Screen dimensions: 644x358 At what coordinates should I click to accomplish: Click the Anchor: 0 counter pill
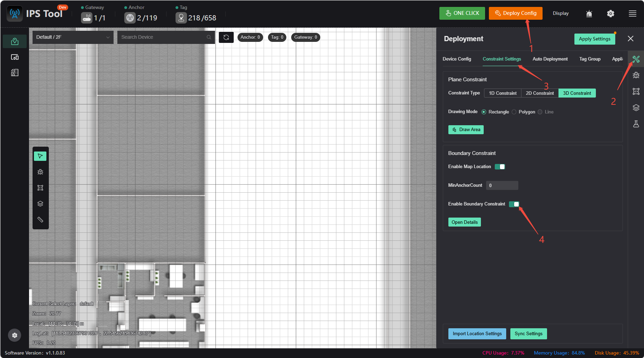(250, 37)
